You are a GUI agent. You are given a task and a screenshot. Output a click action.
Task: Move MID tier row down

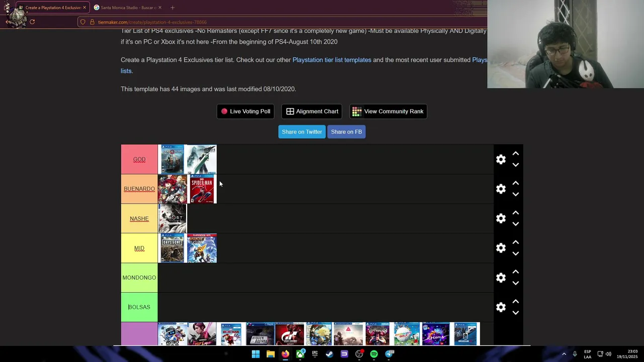[516, 254]
